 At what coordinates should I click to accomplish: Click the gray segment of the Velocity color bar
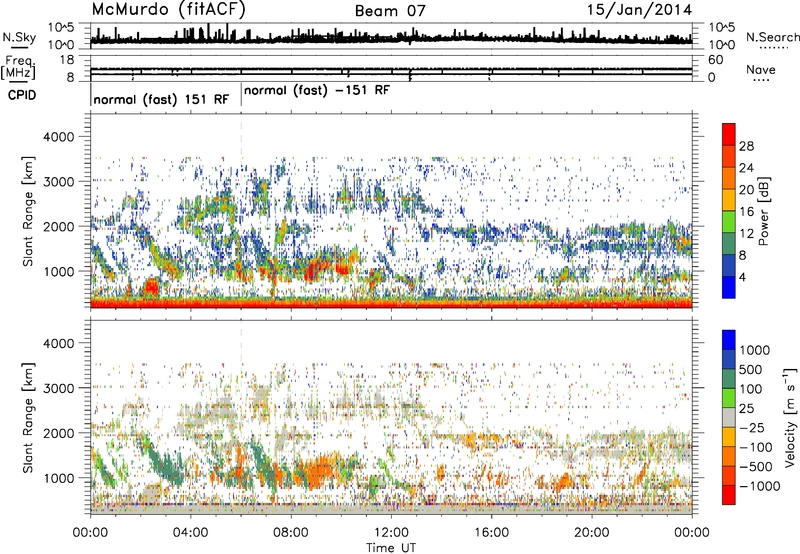coord(729,418)
